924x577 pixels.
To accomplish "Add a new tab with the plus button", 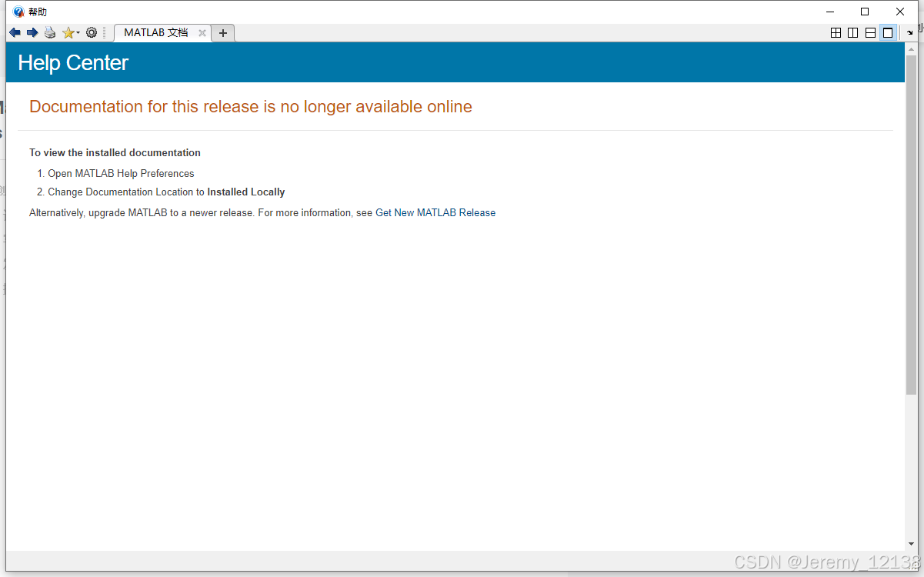I will [x=223, y=33].
